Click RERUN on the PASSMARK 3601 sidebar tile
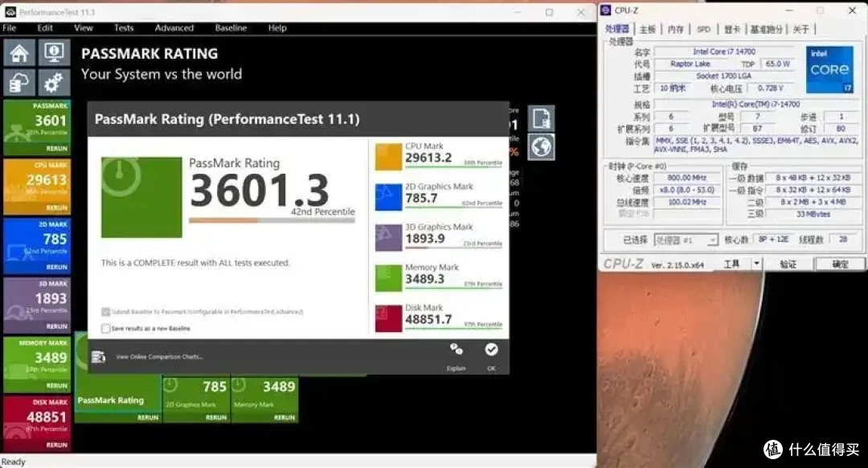This screenshot has height=468, width=868. tap(56, 149)
